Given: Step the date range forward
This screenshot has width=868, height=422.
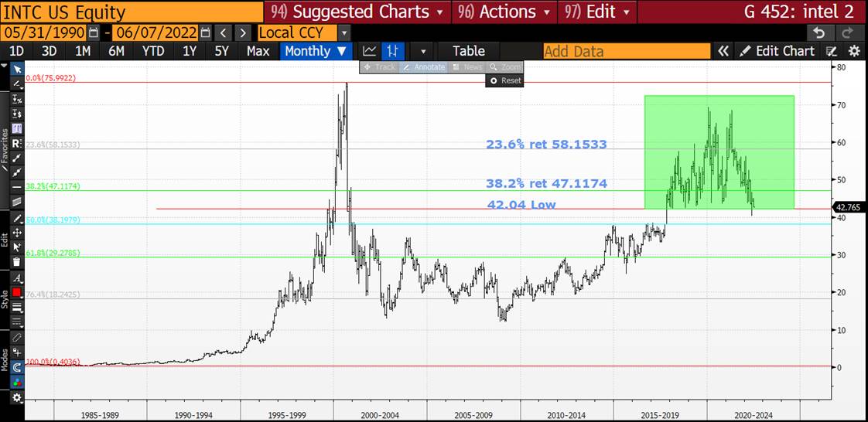Looking at the screenshot, I should pyautogui.click(x=244, y=32).
